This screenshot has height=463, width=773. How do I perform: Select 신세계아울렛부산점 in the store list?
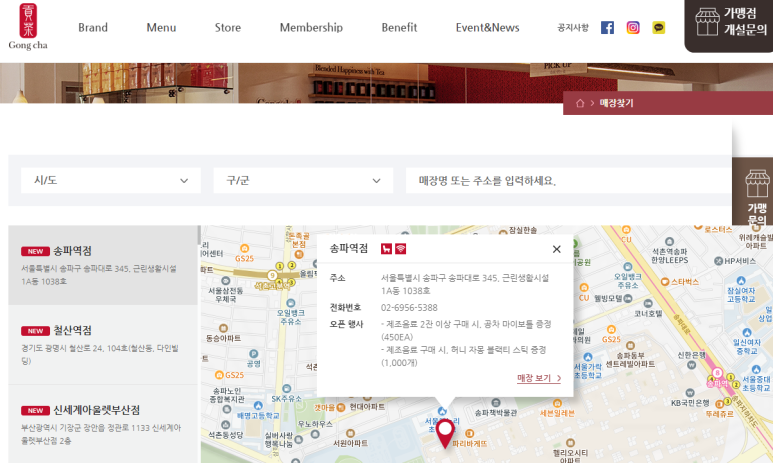coord(103,425)
